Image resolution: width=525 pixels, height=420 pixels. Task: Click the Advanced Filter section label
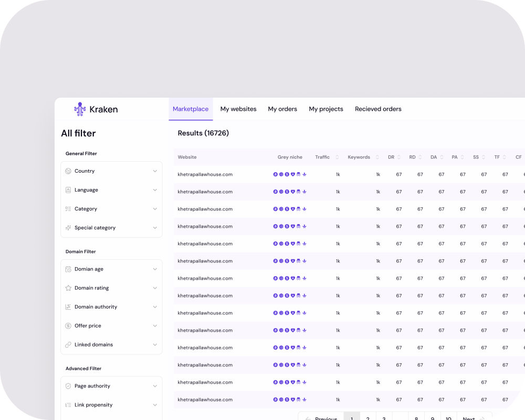point(83,369)
